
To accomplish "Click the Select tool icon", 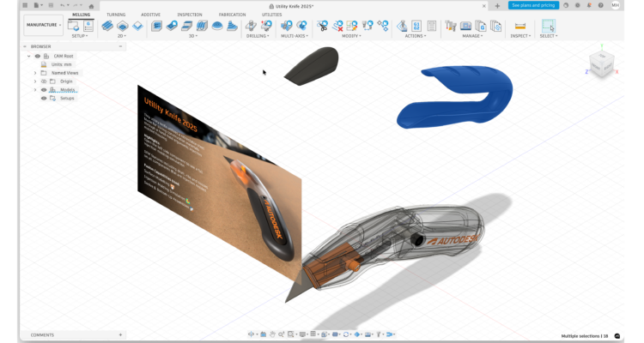I will tap(548, 26).
